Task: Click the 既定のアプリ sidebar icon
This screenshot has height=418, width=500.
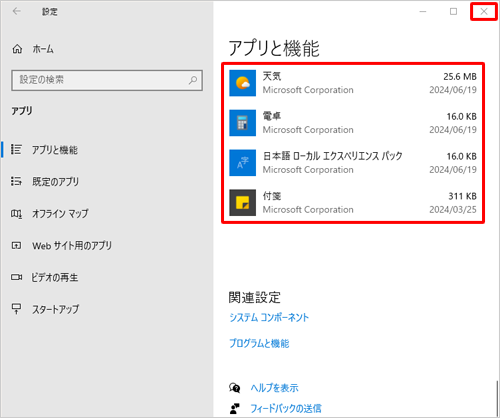Action: (x=16, y=181)
